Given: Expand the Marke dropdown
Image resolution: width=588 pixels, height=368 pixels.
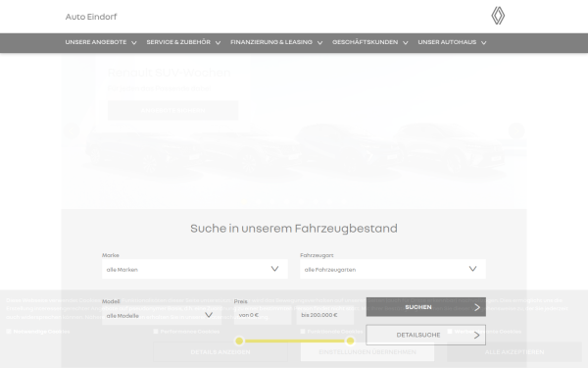Looking at the screenshot, I should tap(195, 269).
